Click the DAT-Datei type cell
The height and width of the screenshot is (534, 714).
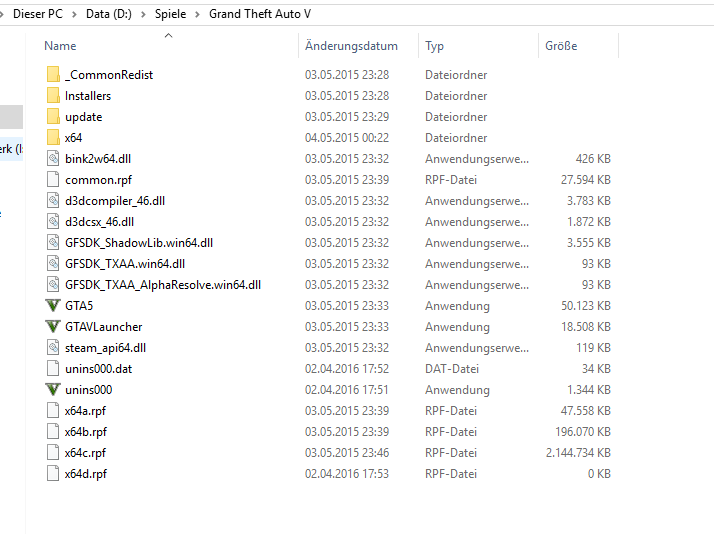pos(452,369)
